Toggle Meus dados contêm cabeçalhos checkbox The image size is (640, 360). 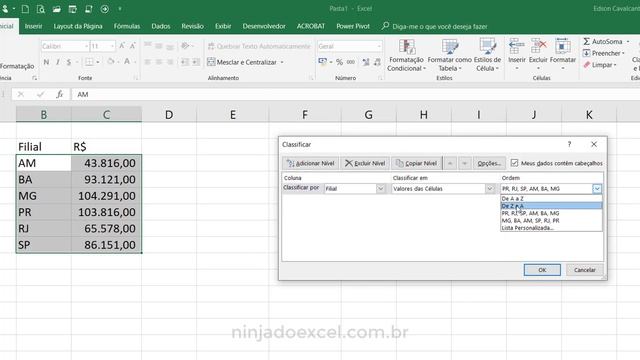coord(514,163)
